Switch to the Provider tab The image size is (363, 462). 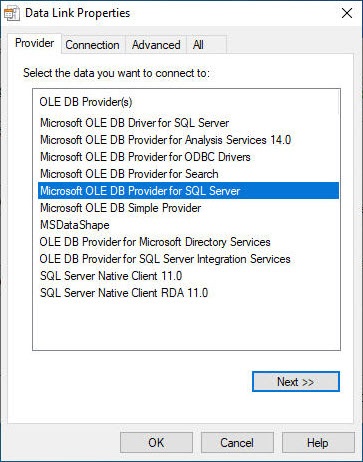point(34,43)
